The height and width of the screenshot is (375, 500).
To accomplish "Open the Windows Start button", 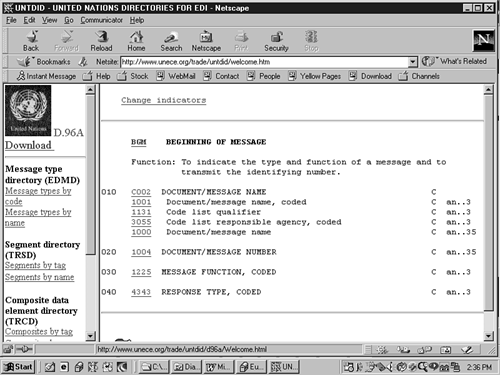I will tap(19, 367).
